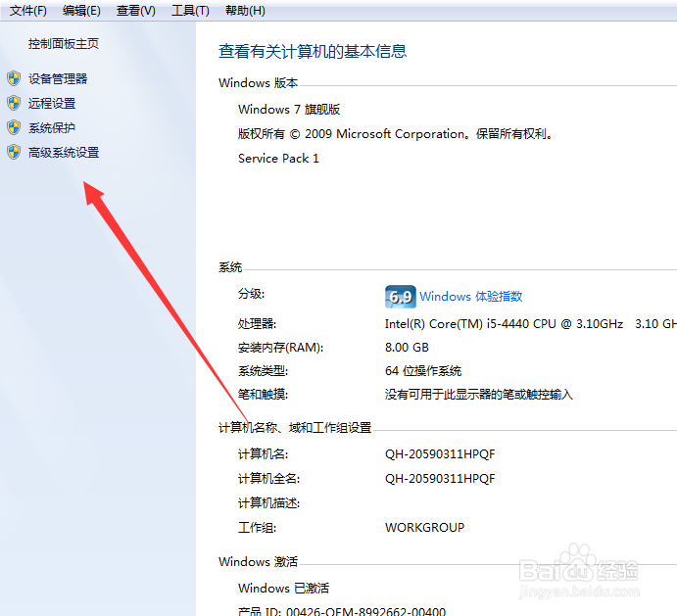Open the 工具(T) menu
This screenshot has width=677, height=616.
point(190,11)
